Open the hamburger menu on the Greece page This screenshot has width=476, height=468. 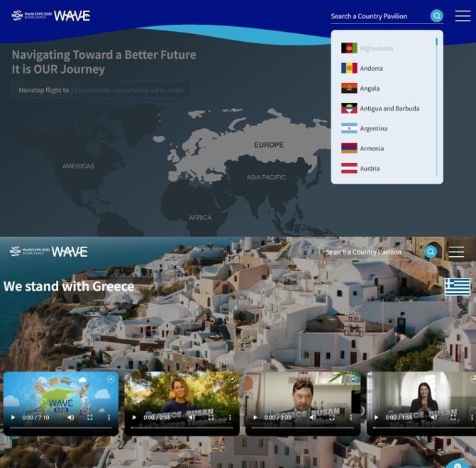[456, 252]
